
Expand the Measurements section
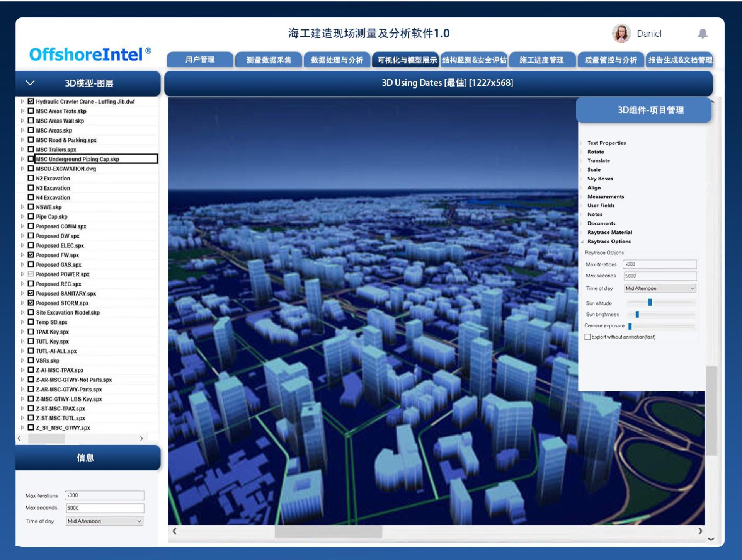pyautogui.click(x=581, y=197)
